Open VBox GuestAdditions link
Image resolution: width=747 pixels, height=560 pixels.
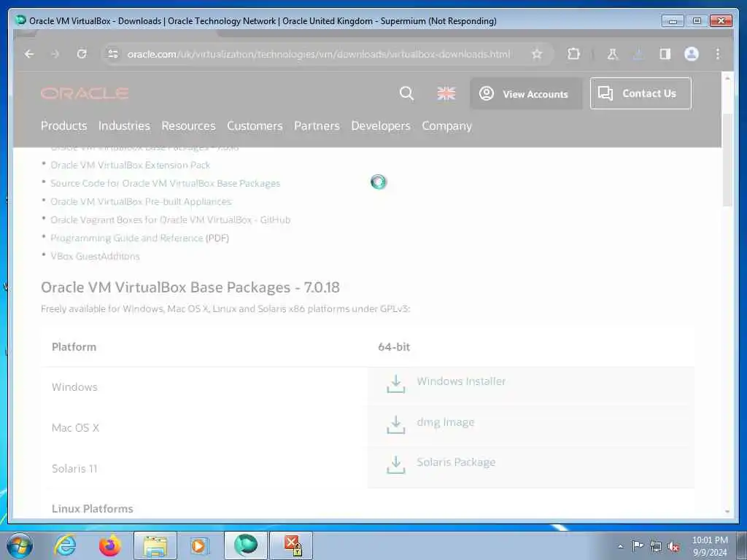coord(95,256)
